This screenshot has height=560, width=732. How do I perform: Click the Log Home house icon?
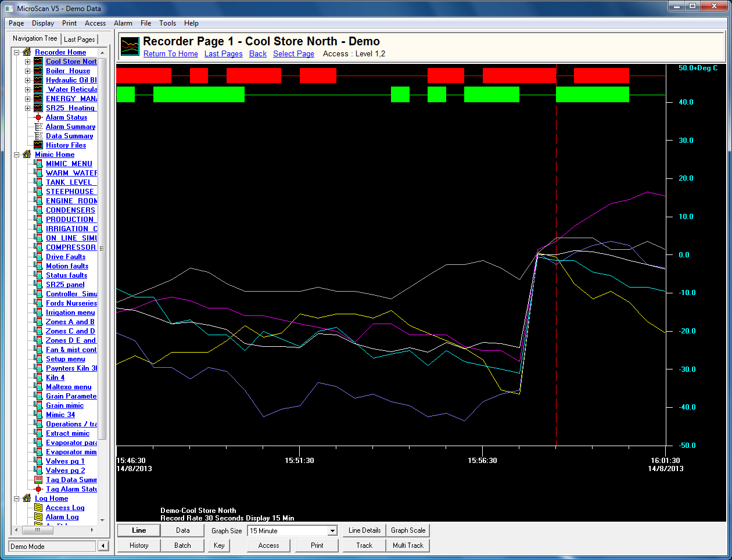tap(27, 498)
